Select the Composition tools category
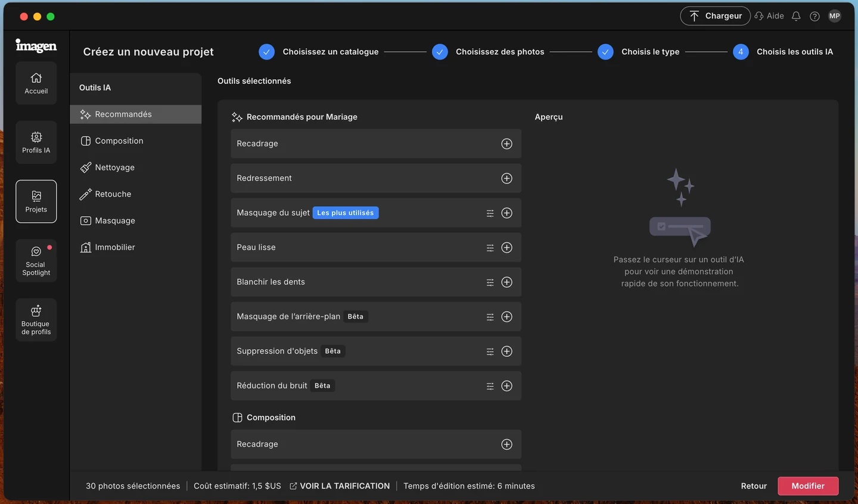This screenshot has width=858, height=504. coord(136,141)
